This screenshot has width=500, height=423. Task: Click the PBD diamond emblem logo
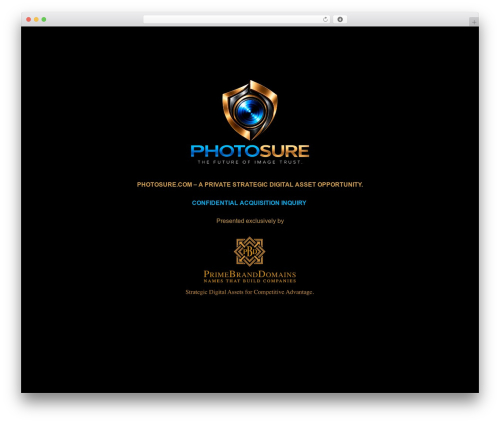(250, 251)
